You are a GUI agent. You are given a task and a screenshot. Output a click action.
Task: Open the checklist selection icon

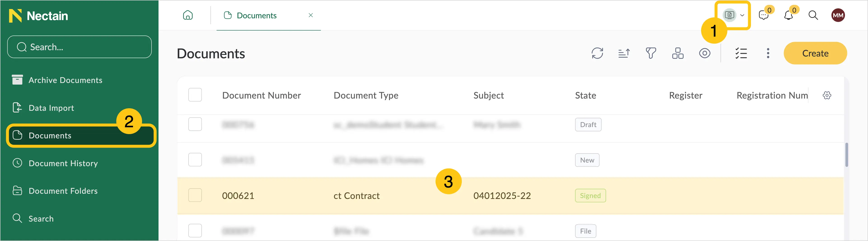pyautogui.click(x=741, y=53)
